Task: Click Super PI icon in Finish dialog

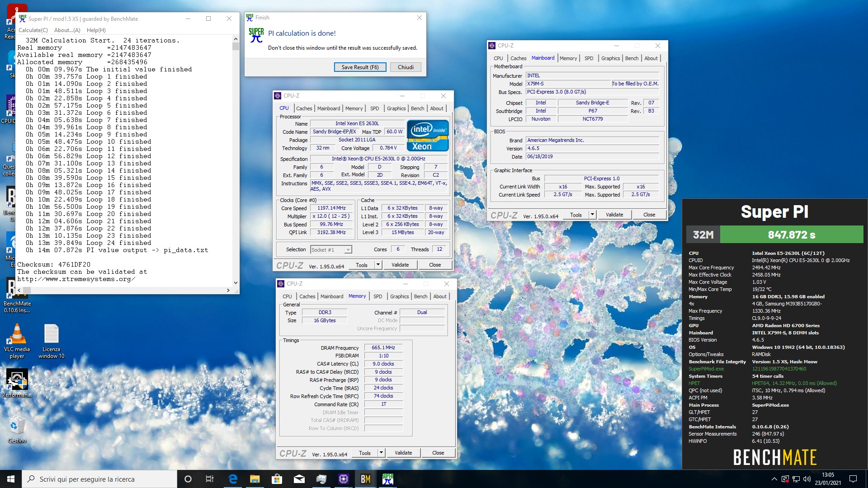Action: coord(256,35)
